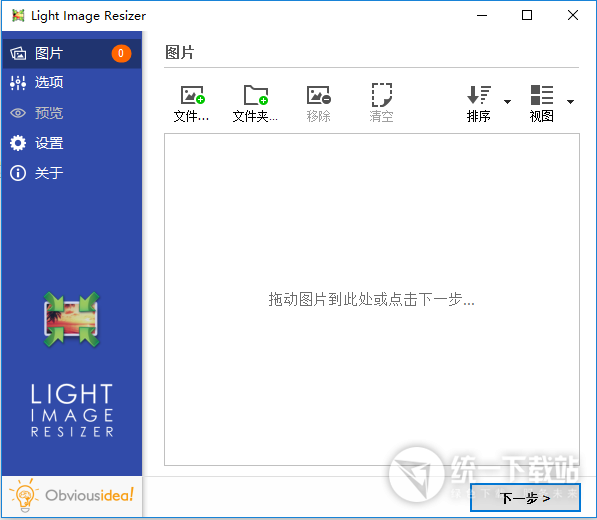Click the app icon in the title bar
This screenshot has width=597, height=520.
18,16
